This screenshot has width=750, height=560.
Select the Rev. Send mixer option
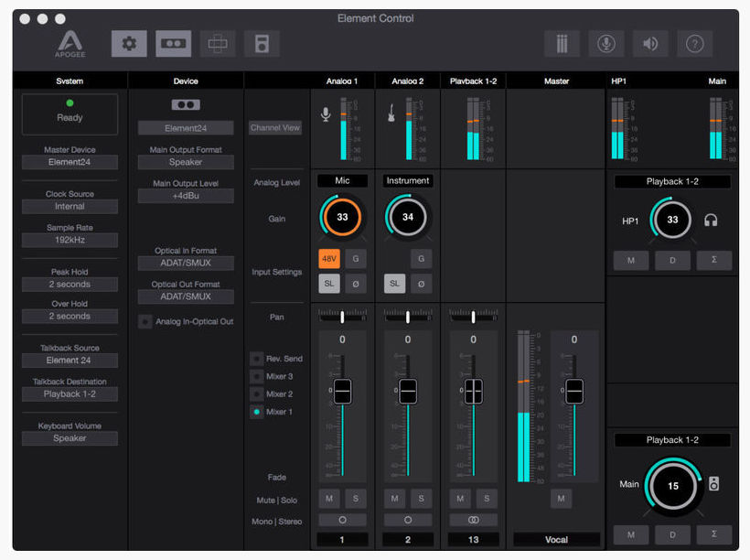point(257,359)
